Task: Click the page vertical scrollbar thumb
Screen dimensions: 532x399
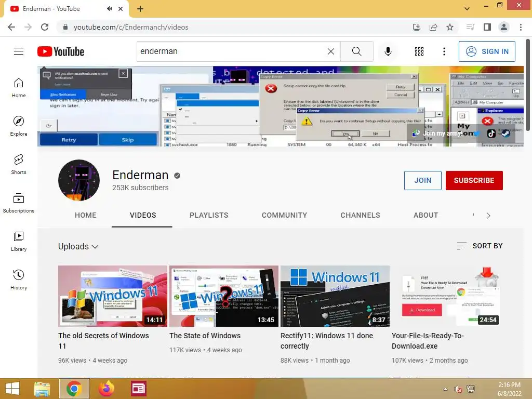Action: (x=528, y=85)
